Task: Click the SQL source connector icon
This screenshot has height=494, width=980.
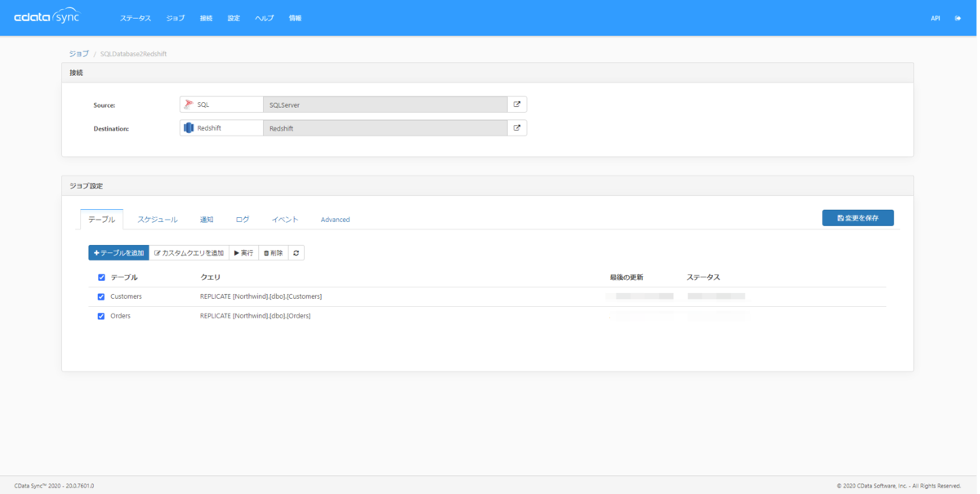Action: pos(189,105)
